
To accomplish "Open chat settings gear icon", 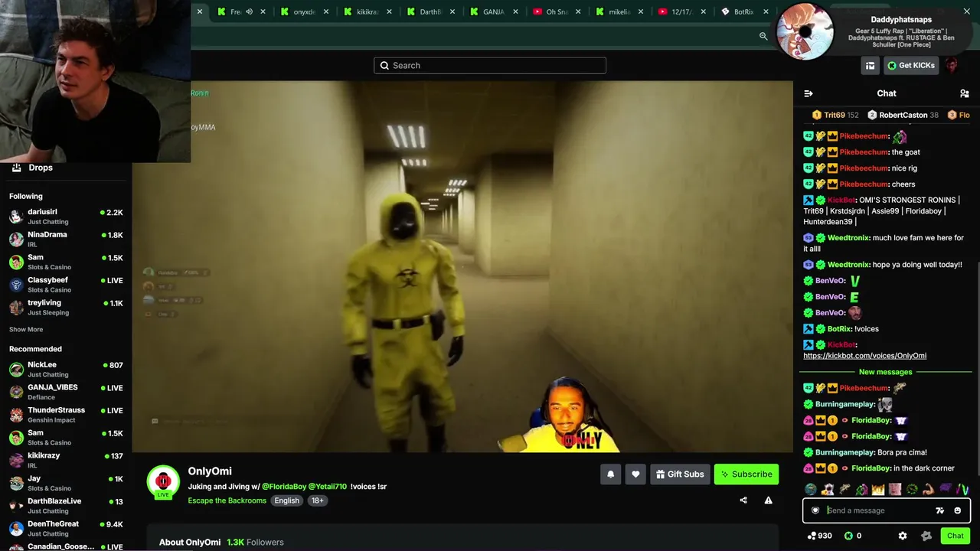I will click(903, 536).
